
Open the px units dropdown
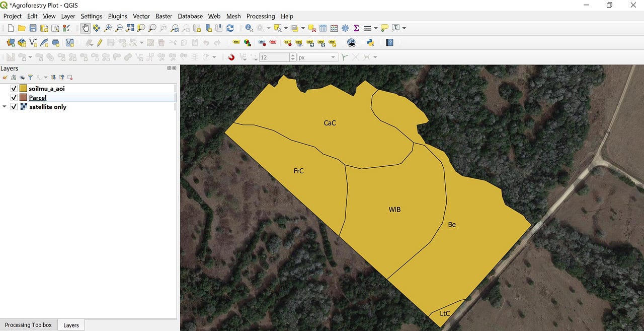[x=333, y=57]
